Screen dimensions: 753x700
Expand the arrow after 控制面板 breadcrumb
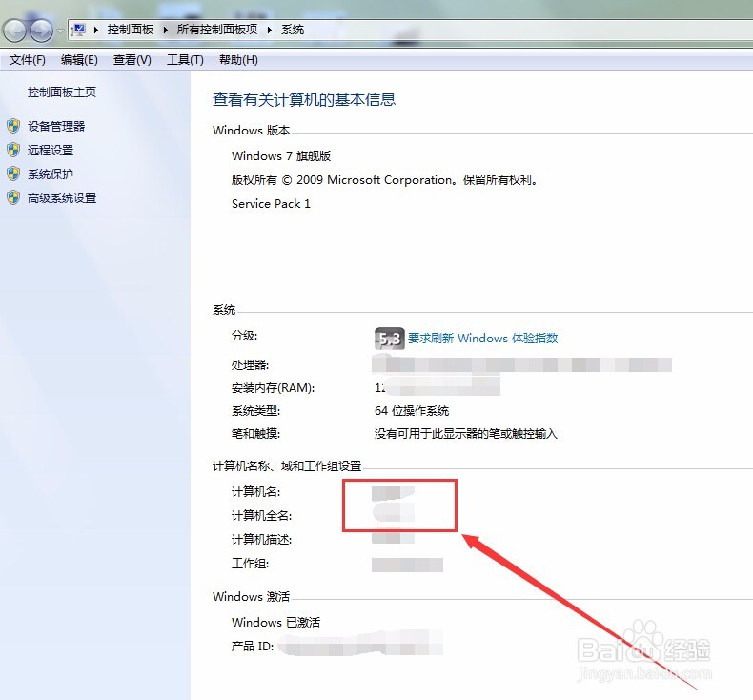[x=165, y=30]
